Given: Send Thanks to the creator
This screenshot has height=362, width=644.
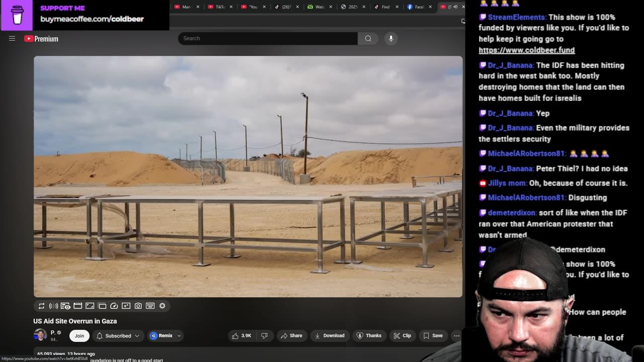Looking at the screenshot, I should pyautogui.click(x=369, y=335).
